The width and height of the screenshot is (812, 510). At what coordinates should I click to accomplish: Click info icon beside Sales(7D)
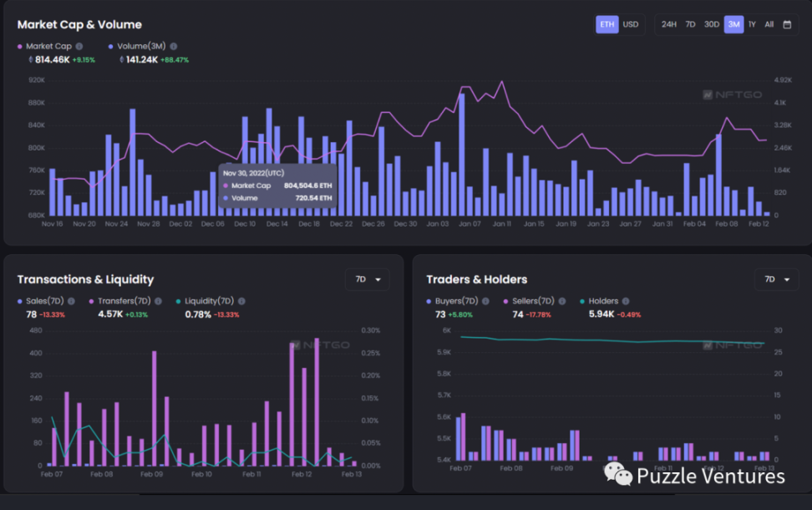[71, 301]
